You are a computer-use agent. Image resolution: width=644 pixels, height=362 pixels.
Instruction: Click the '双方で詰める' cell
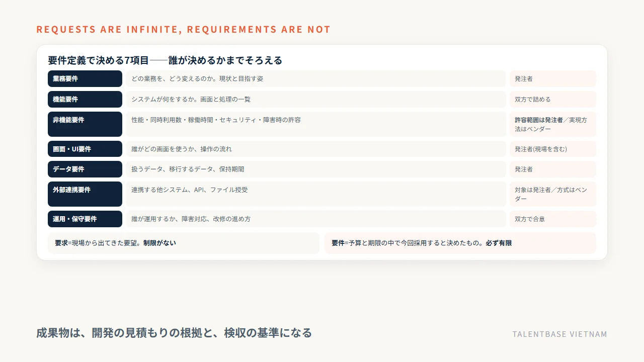[553, 99]
